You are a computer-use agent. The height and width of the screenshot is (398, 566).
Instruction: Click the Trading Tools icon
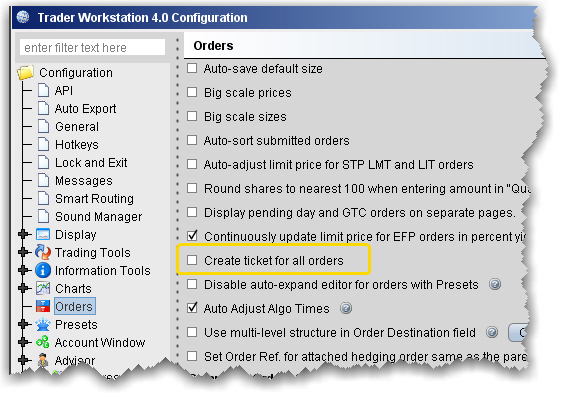43,252
